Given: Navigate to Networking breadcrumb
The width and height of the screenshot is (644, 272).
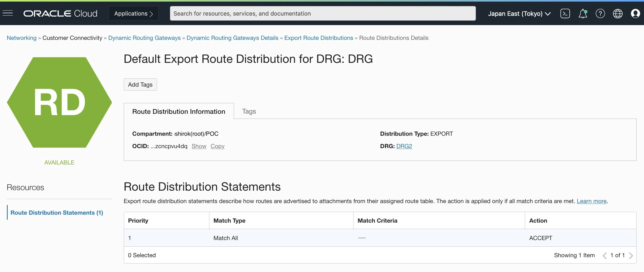Looking at the screenshot, I should point(22,38).
